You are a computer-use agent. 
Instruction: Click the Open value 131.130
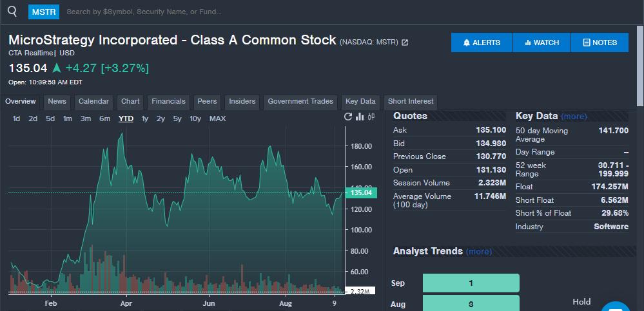click(x=491, y=170)
